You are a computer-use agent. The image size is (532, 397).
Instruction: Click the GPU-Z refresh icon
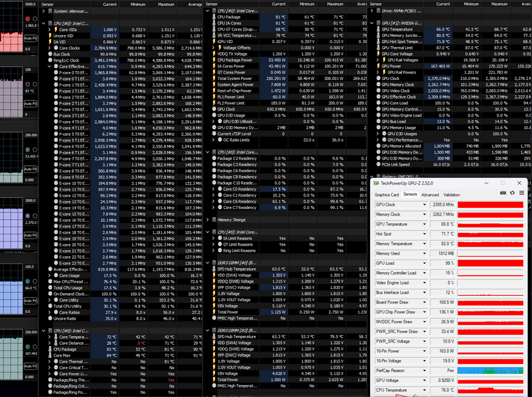(x=512, y=193)
